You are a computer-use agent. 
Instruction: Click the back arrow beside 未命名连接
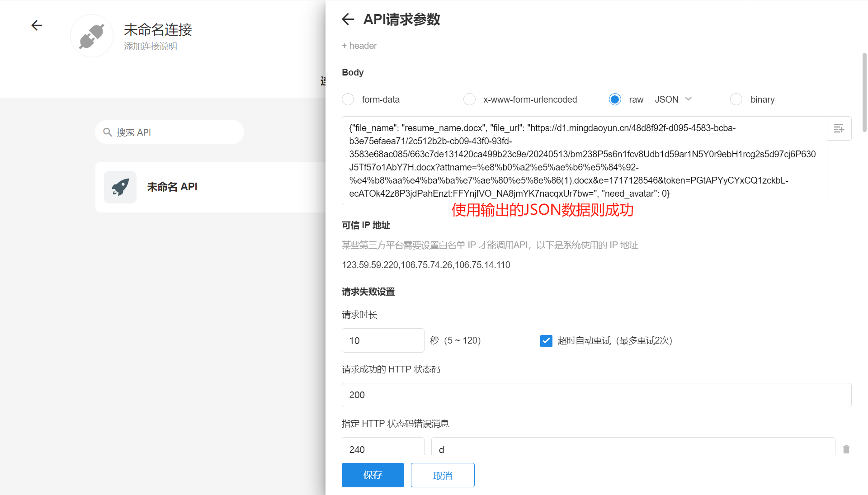click(x=37, y=25)
